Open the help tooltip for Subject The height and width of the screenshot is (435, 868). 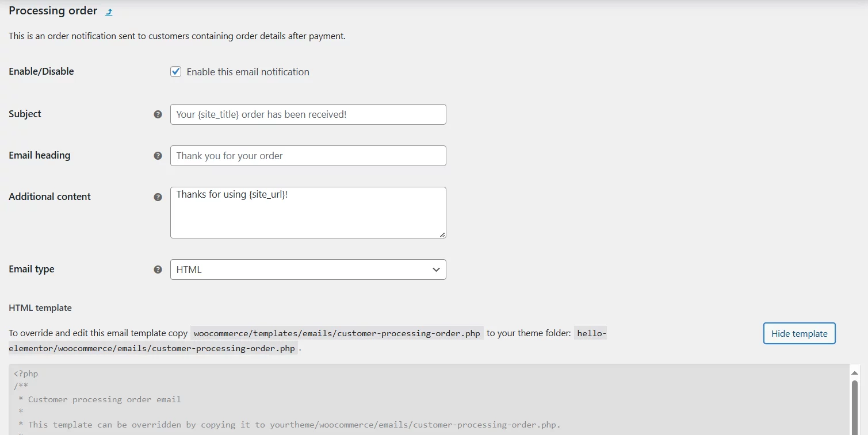coord(158,114)
